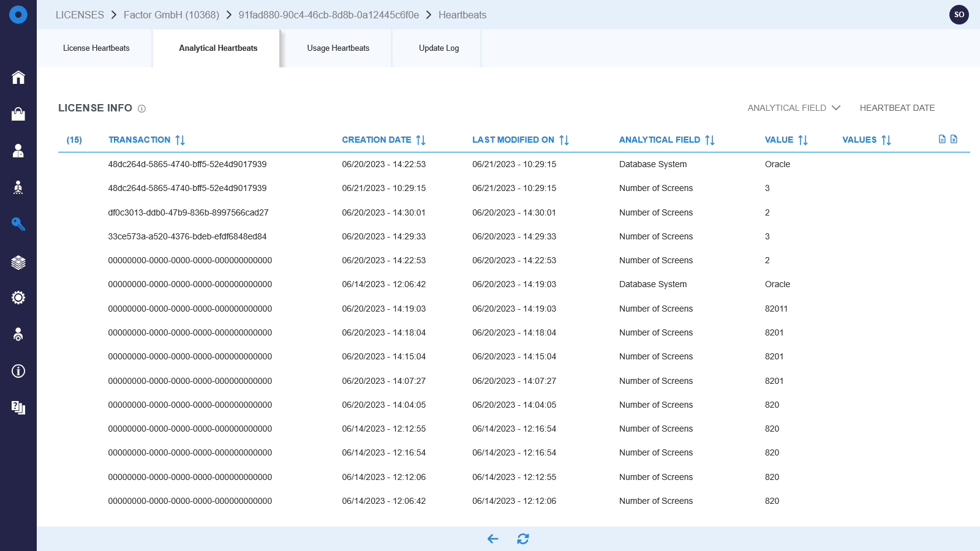Toggle sorting on Creation Date column
This screenshot has width=980, height=551.
pyautogui.click(x=420, y=140)
